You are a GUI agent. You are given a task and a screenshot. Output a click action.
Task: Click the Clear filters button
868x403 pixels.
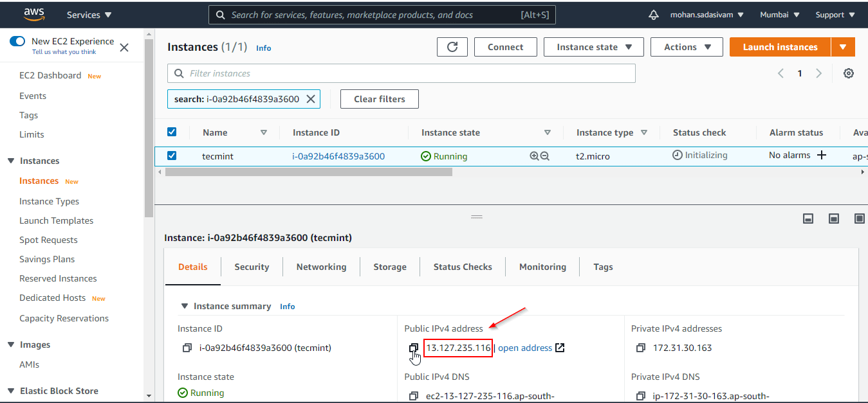[379, 99]
